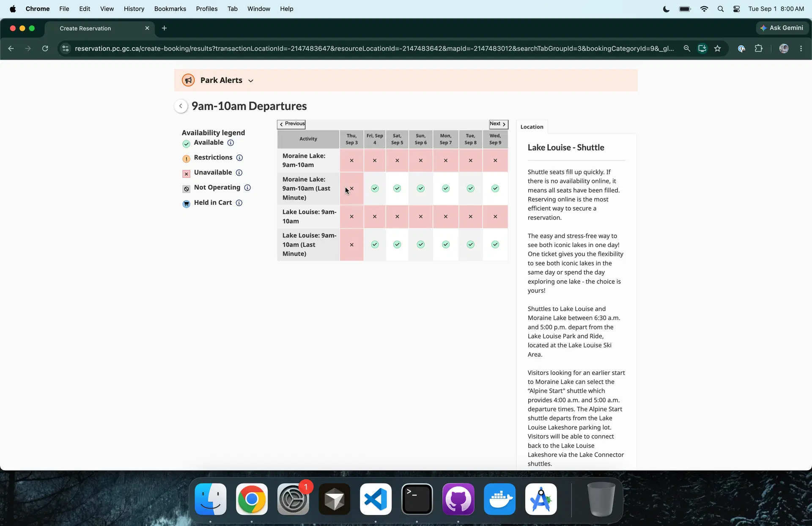Open the History menu in the menu bar
The height and width of the screenshot is (526, 812).
[134, 8]
